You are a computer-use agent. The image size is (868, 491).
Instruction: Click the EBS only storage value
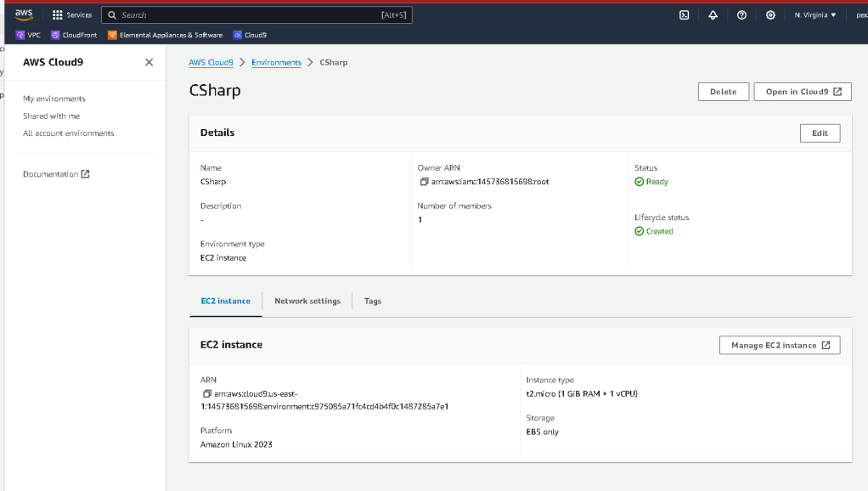point(543,432)
